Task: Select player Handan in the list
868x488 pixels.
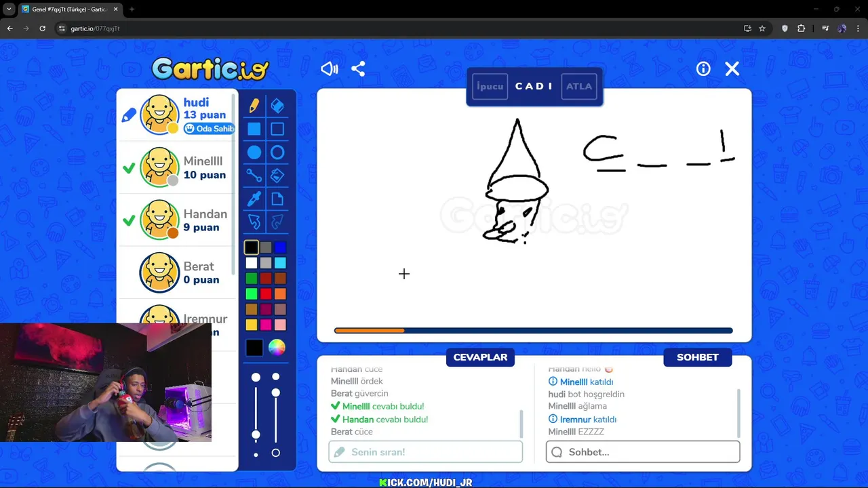Action: 178,220
